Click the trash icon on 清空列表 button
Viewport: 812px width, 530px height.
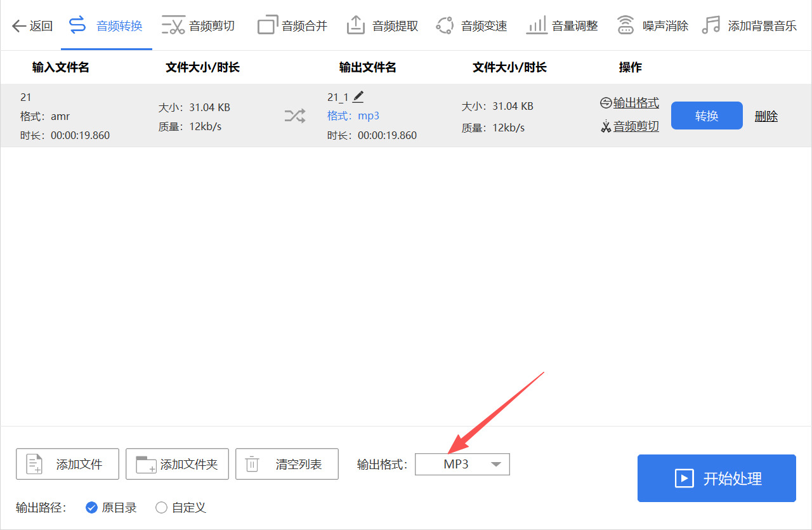252,464
